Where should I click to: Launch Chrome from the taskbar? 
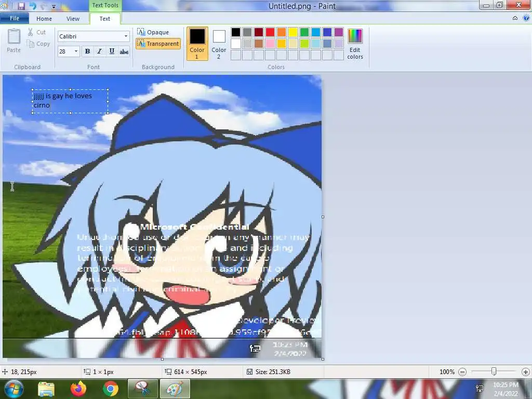click(111, 389)
